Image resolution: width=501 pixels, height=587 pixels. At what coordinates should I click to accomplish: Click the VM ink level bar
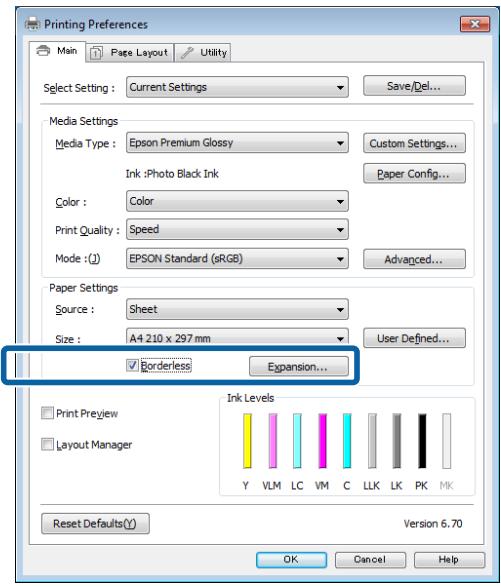[x=322, y=441]
